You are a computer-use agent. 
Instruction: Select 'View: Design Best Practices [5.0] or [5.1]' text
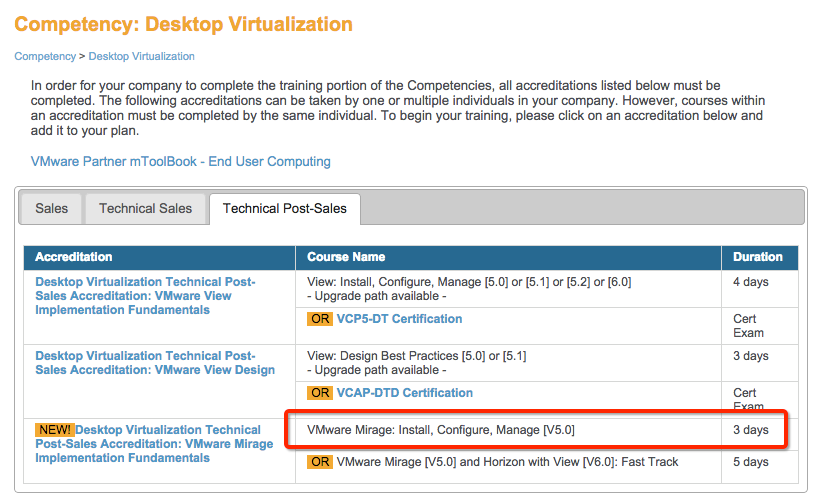[416, 356]
